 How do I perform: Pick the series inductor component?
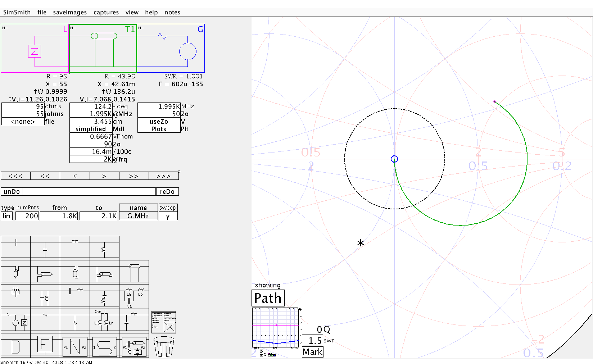[75, 247]
